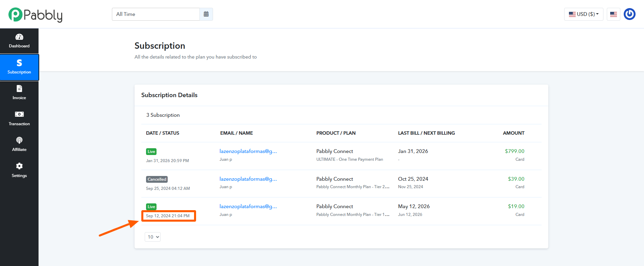Click the Jun 12, 2026 next billing date
This screenshot has width=644, height=266.
(x=410, y=215)
